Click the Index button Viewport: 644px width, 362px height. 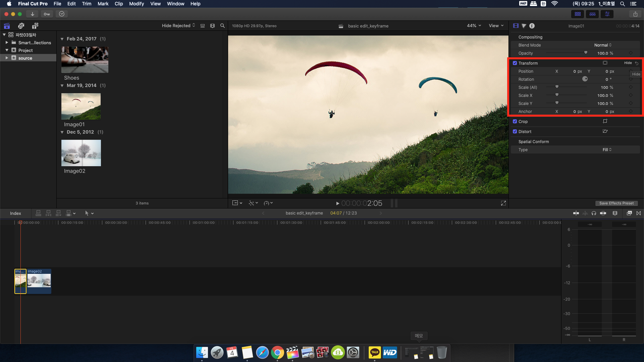pos(15,213)
